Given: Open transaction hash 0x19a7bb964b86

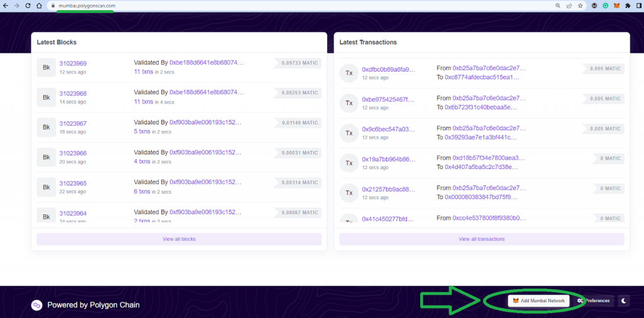Looking at the screenshot, I should click(x=389, y=159).
